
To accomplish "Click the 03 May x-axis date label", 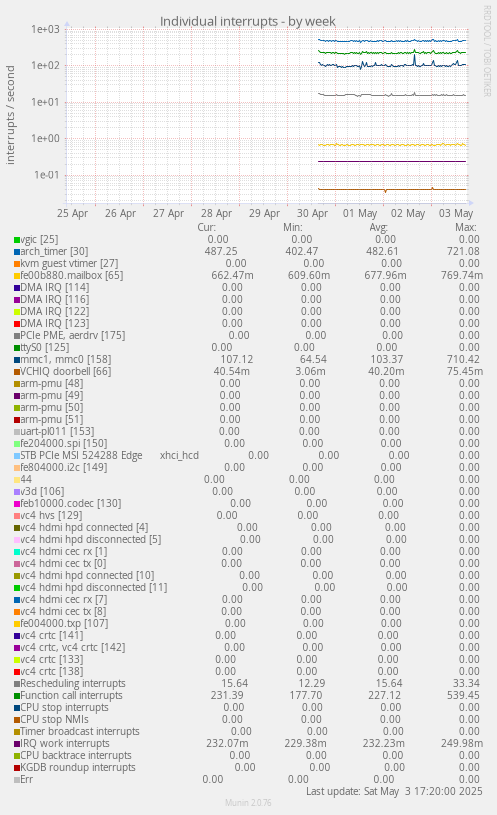I will (456, 213).
